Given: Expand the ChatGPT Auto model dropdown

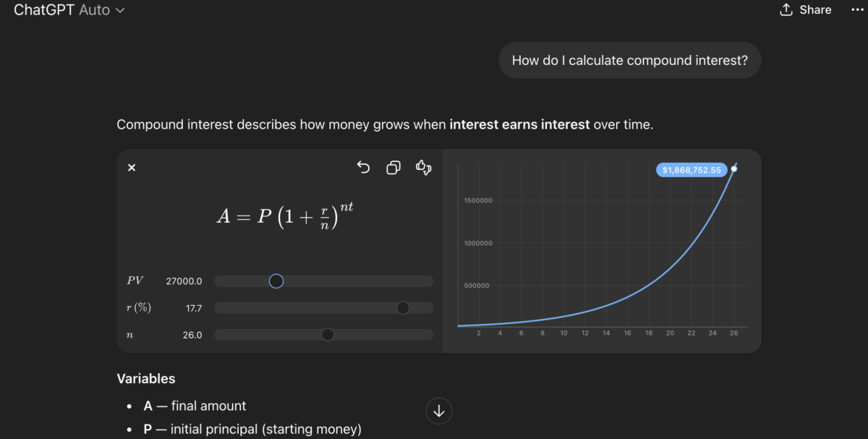Looking at the screenshot, I should click(119, 10).
